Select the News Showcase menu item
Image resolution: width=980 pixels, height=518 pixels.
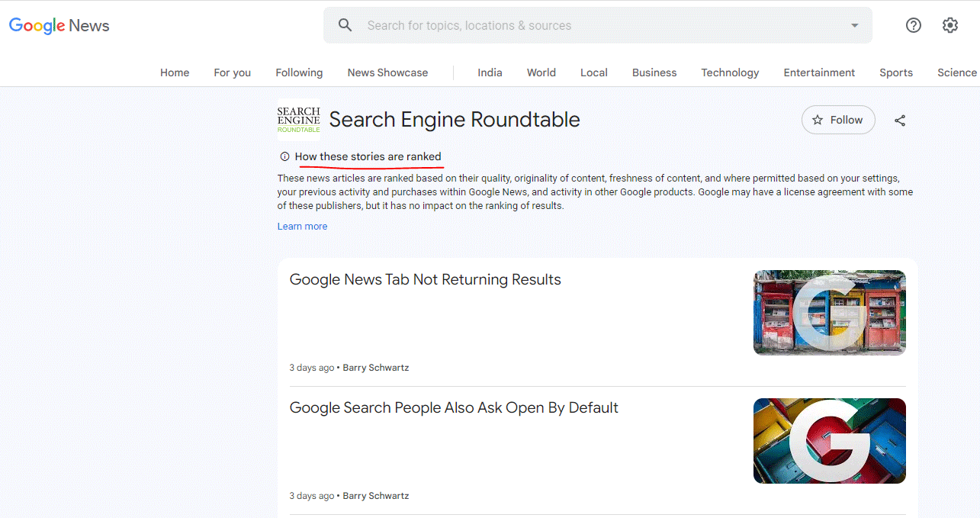tap(387, 72)
